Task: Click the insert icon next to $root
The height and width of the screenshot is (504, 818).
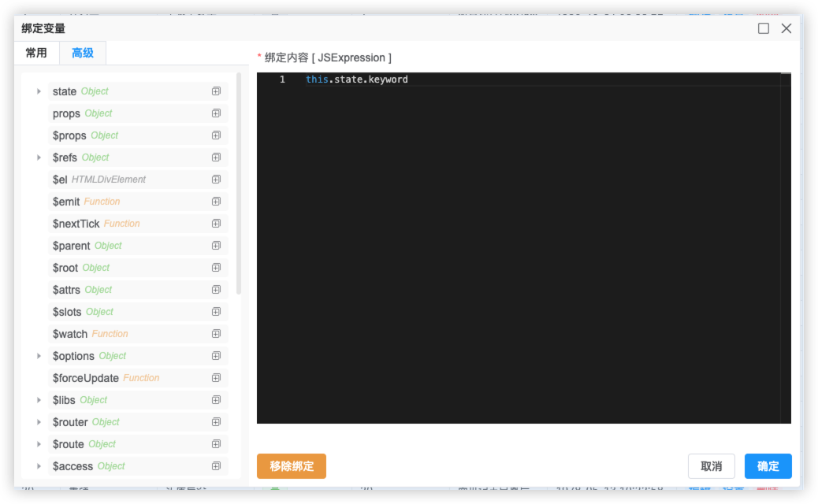Action: [216, 268]
